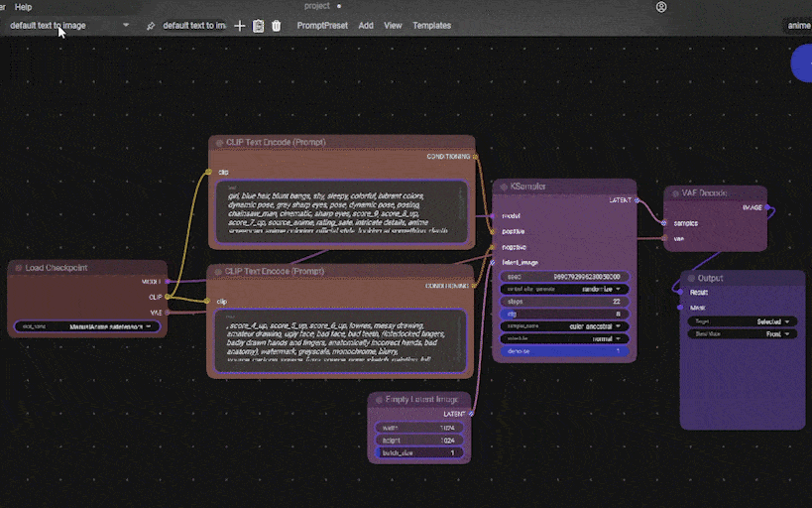Click the VAE Decode samples input socket
This screenshot has height=508, width=812.
click(664, 223)
